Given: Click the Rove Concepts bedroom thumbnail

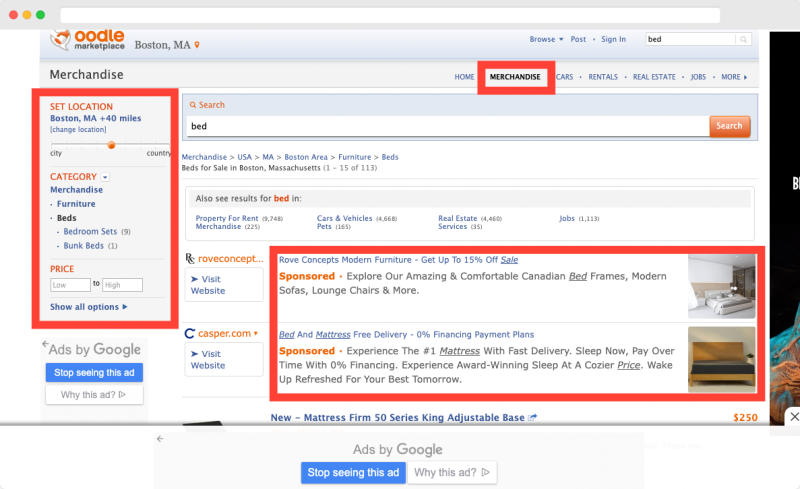Looking at the screenshot, I should point(721,286).
